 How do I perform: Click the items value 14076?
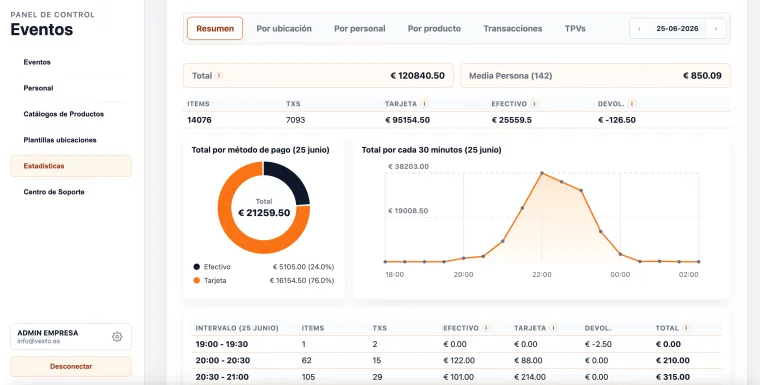click(x=199, y=120)
